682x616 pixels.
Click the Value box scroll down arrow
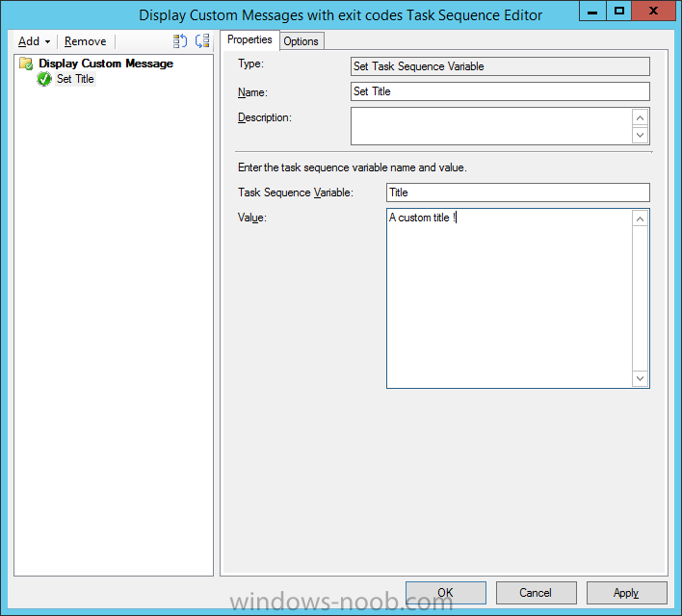(640, 378)
